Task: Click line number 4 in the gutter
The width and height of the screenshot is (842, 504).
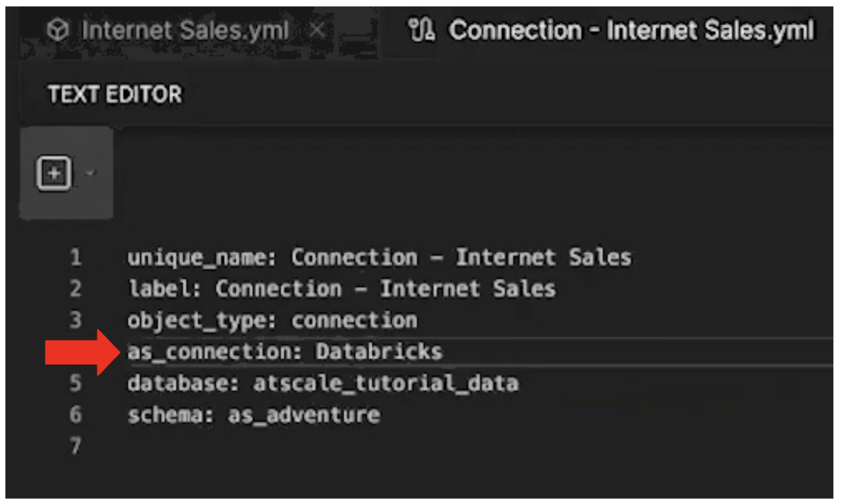Action: tap(76, 351)
